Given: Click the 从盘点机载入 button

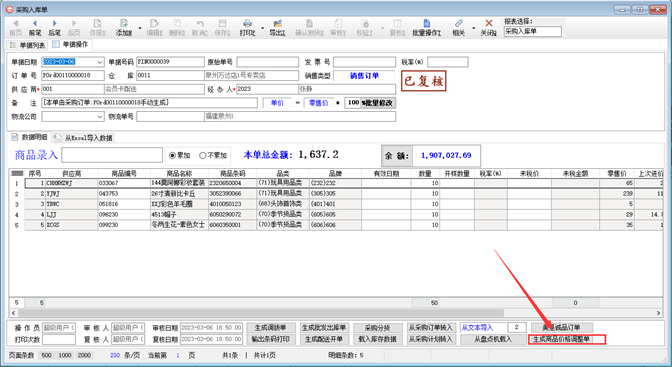Looking at the screenshot, I should pyautogui.click(x=493, y=340).
